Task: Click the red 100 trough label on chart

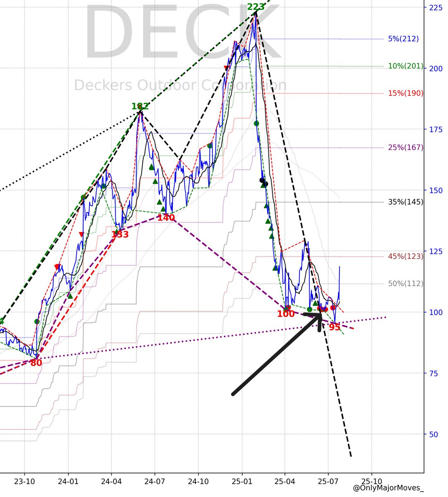Action: 286,314
